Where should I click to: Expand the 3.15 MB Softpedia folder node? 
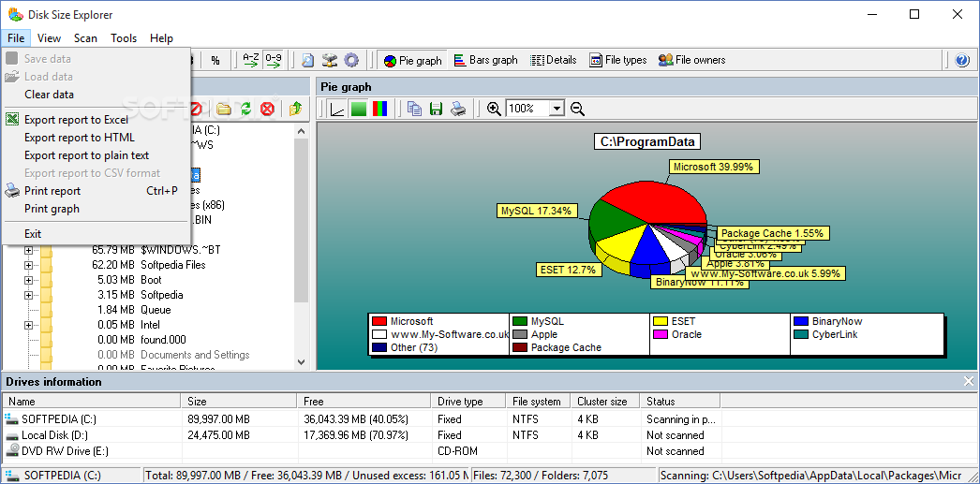[x=28, y=295]
